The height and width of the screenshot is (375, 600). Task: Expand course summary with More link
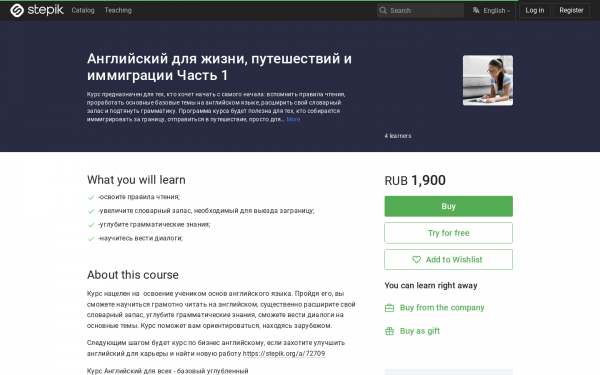tap(293, 119)
